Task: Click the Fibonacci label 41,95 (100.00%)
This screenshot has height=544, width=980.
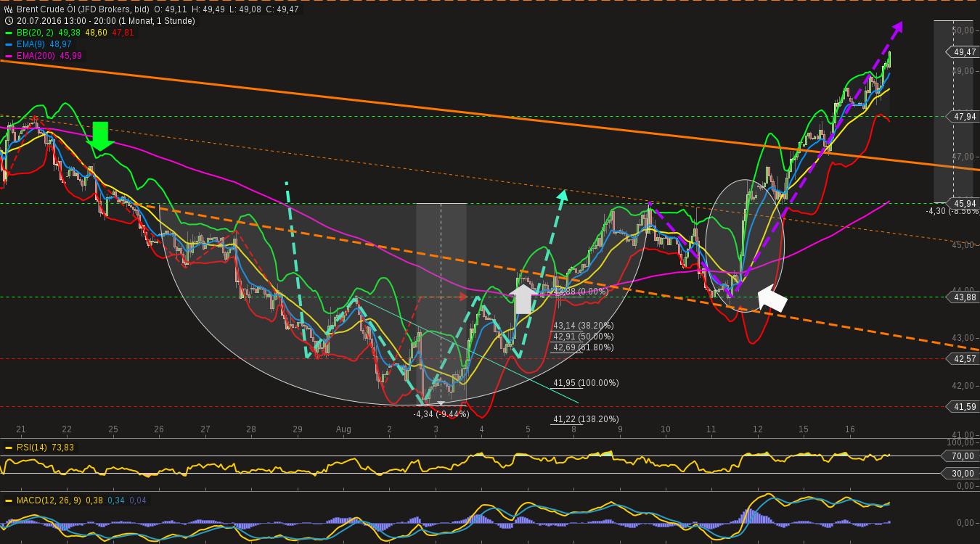Action: (x=586, y=383)
